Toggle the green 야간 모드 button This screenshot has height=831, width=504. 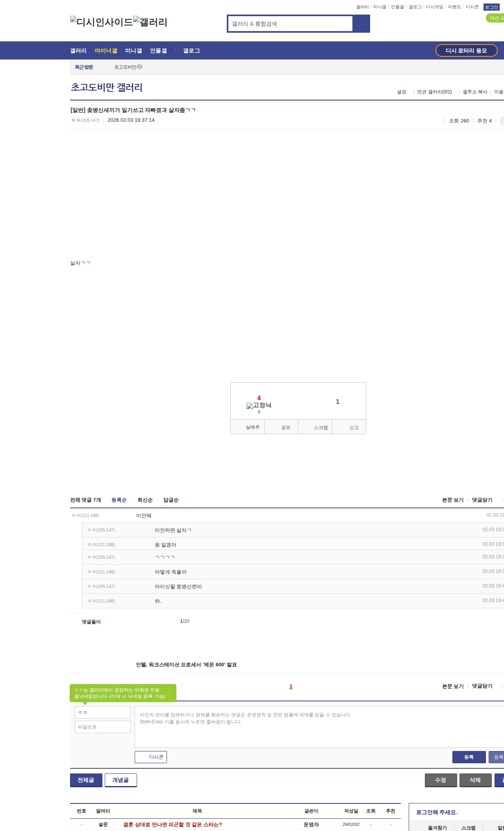point(495,18)
